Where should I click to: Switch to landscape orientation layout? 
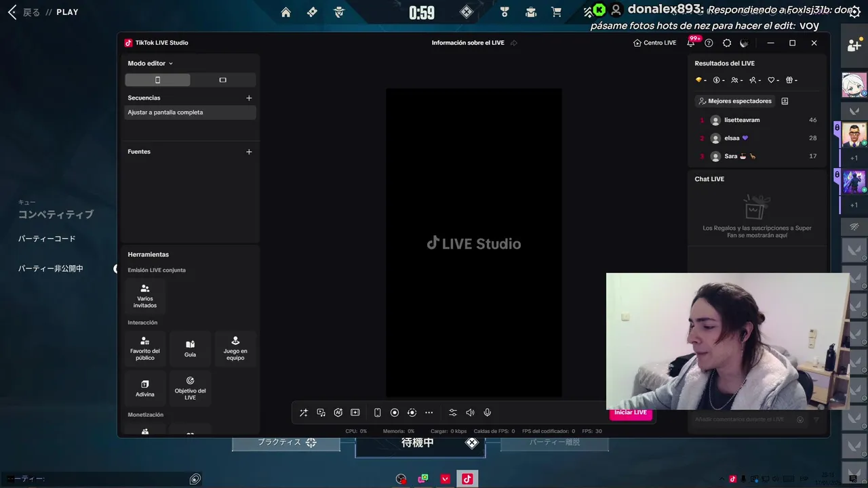[222, 80]
